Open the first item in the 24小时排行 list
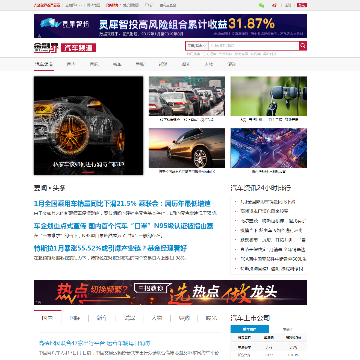Viewport: 360px width, 360px height. pyautogui.click(x=269, y=202)
